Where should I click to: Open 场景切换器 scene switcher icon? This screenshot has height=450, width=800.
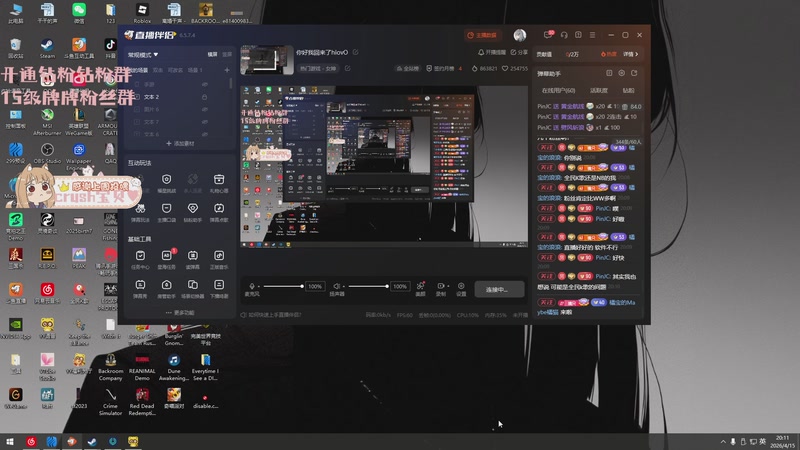pyautogui.click(x=192, y=285)
